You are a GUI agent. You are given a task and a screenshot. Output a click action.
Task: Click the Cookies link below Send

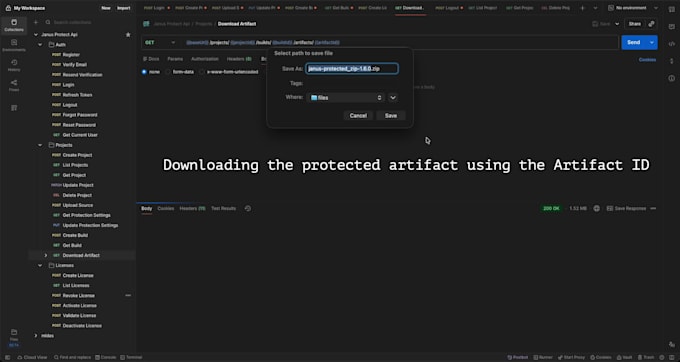[x=647, y=60]
